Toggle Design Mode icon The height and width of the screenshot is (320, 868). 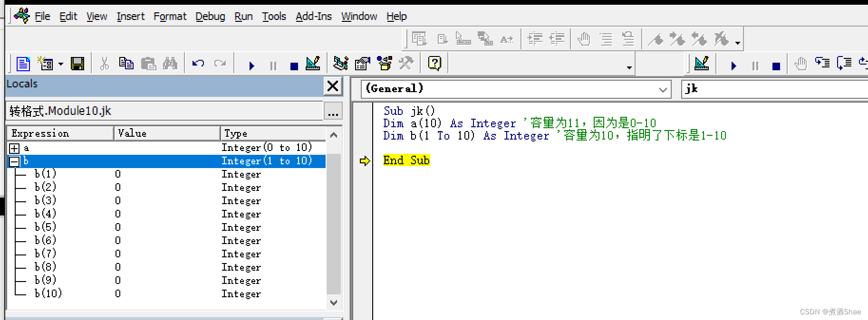[313, 63]
